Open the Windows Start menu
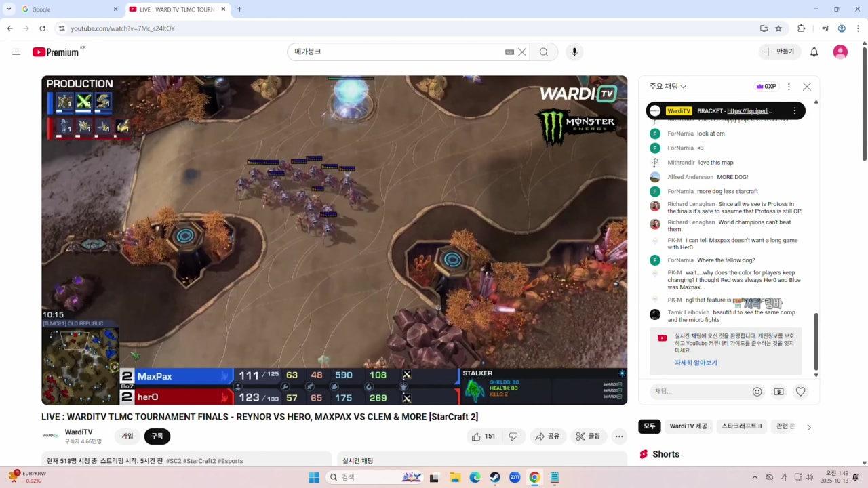Image resolution: width=868 pixels, height=488 pixels. pyautogui.click(x=314, y=477)
